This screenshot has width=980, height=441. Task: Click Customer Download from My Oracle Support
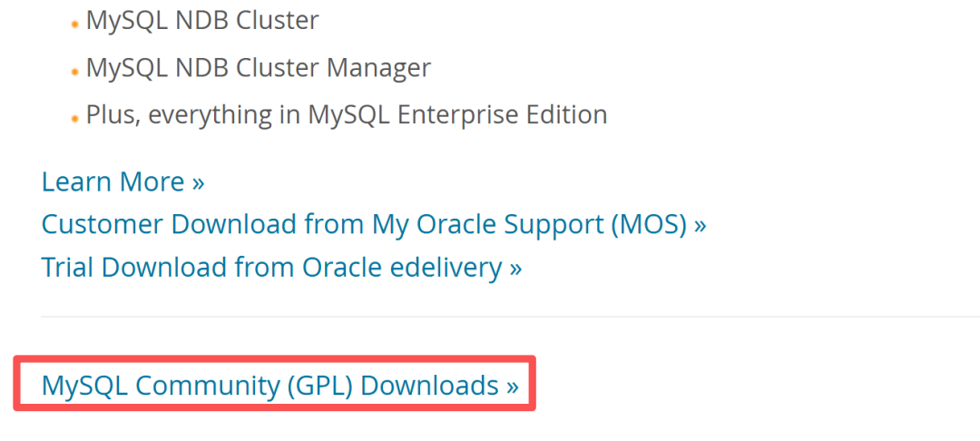(373, 224)
